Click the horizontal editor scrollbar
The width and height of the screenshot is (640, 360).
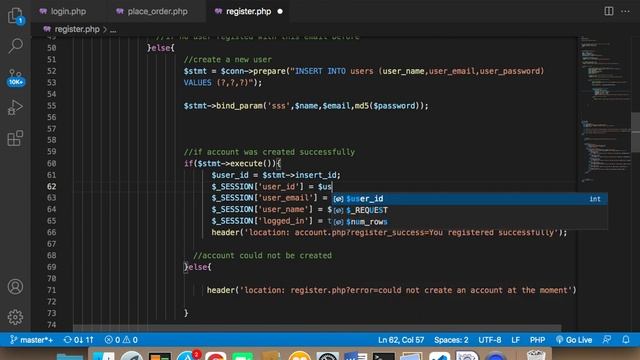(x=317, y=328)
